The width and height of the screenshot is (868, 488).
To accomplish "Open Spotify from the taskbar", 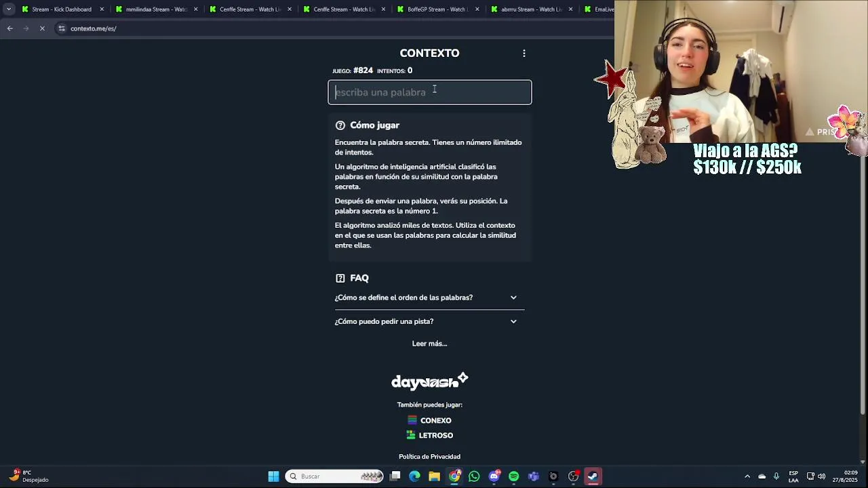I will coord(513,476).
